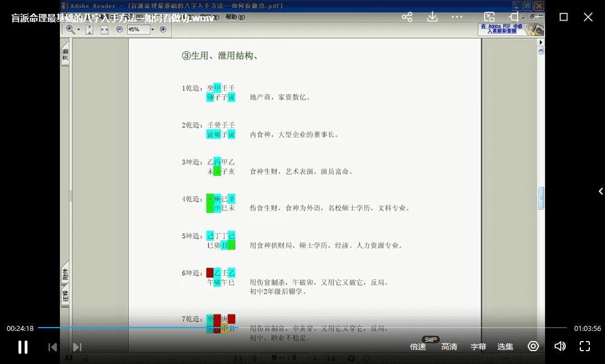Click the download icon
The height and width of the screenshot is (364, 605).
point(432,17)
